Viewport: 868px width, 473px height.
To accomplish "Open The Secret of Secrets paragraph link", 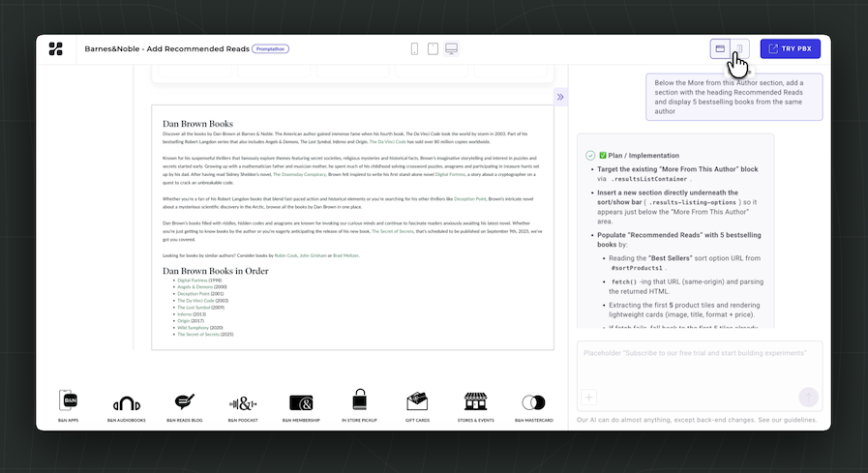I will [393, 231].
